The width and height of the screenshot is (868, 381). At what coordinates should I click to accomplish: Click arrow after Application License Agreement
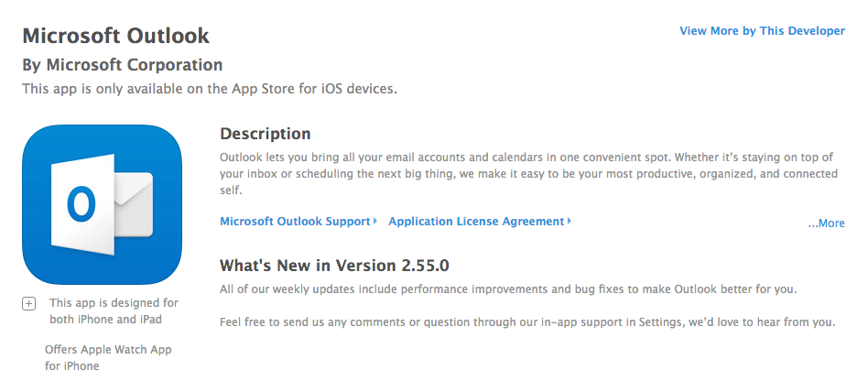coord(570,221)
